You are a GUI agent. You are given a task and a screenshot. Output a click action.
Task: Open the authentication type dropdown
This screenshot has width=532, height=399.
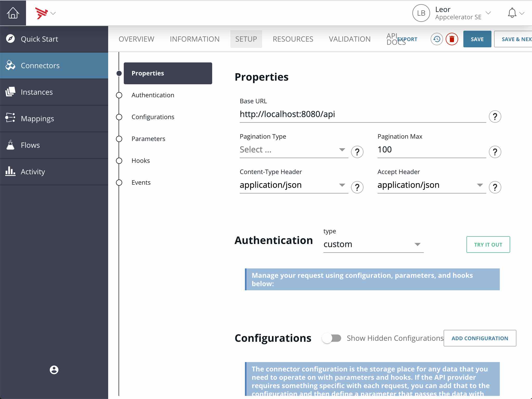(x=373, y=244)
